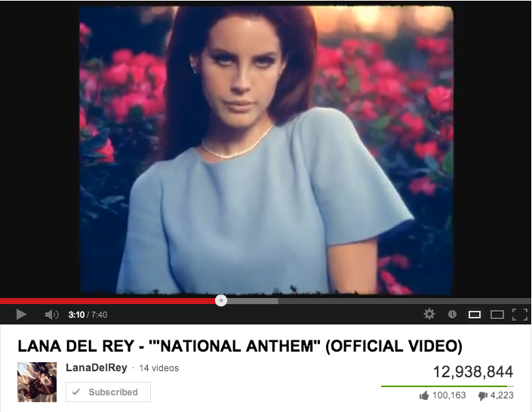Mute the video using the speaker icon
532x412 pixels.
click(x=51, y=315)
